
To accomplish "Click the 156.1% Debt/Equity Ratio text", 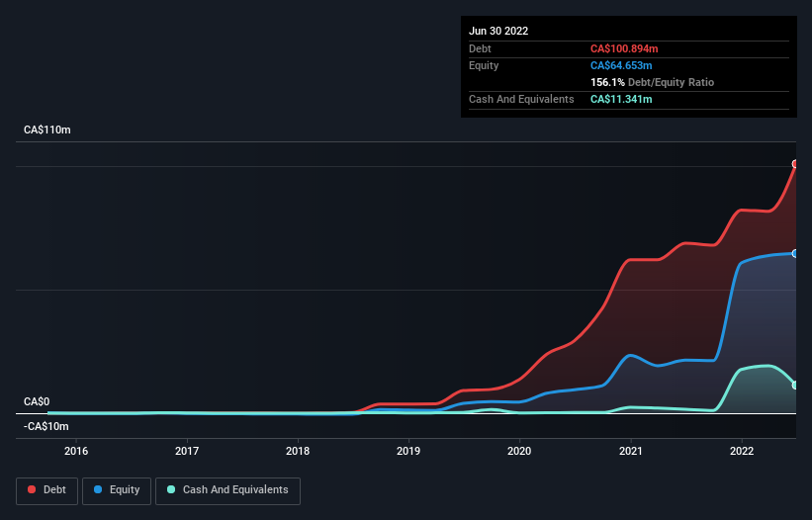I will tap(652, 82).
